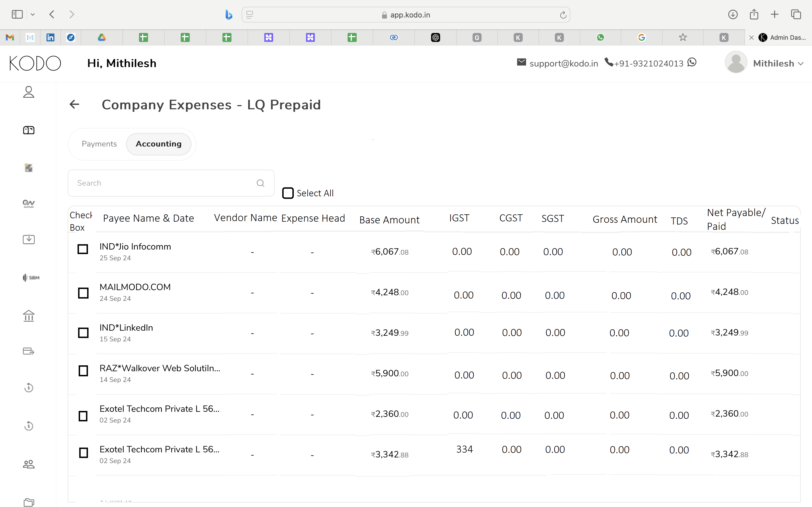Click the search magnifier icon

pos(261,183)
